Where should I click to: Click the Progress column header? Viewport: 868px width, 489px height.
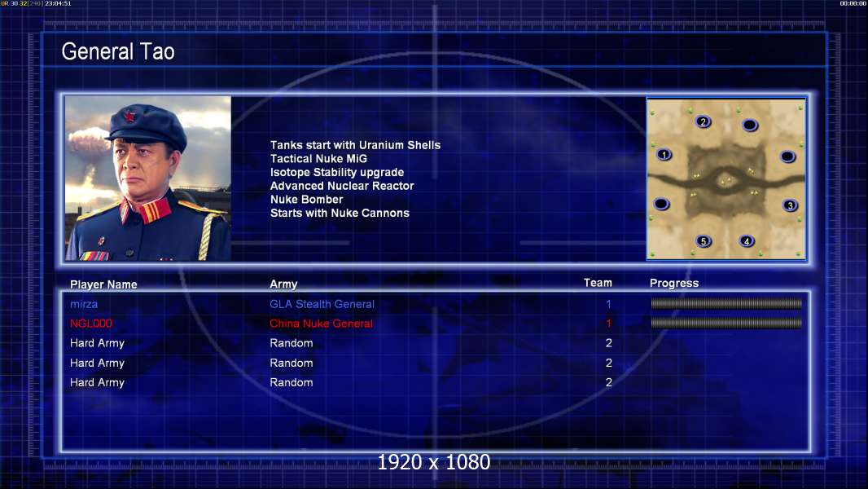[x=674, y=284]
